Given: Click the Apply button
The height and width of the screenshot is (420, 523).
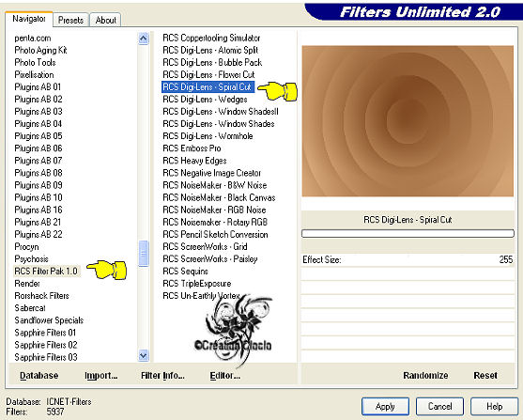Looking at the screenshot, I should click(x=385, y=406).
